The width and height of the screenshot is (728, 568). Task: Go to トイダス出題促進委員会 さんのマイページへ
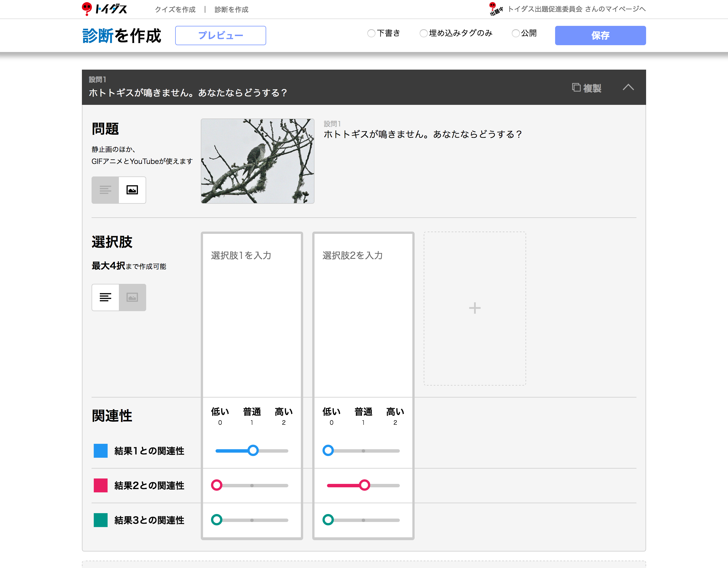pyautogui.click(x=577, y=9)
